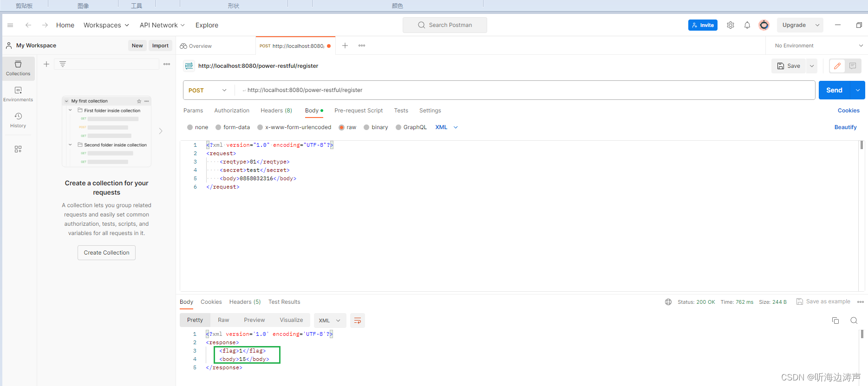
Task: Click the Beautify link
Action: coord(846,127)
